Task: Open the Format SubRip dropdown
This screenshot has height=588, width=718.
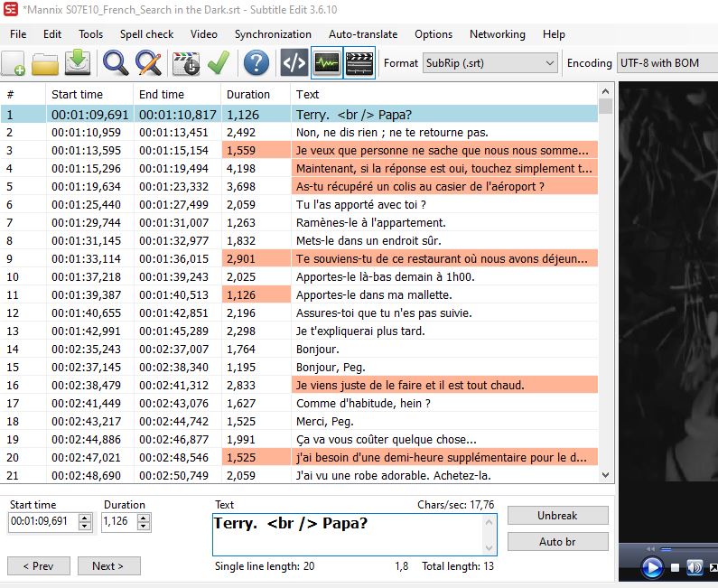Action: (x=490, y=63)
